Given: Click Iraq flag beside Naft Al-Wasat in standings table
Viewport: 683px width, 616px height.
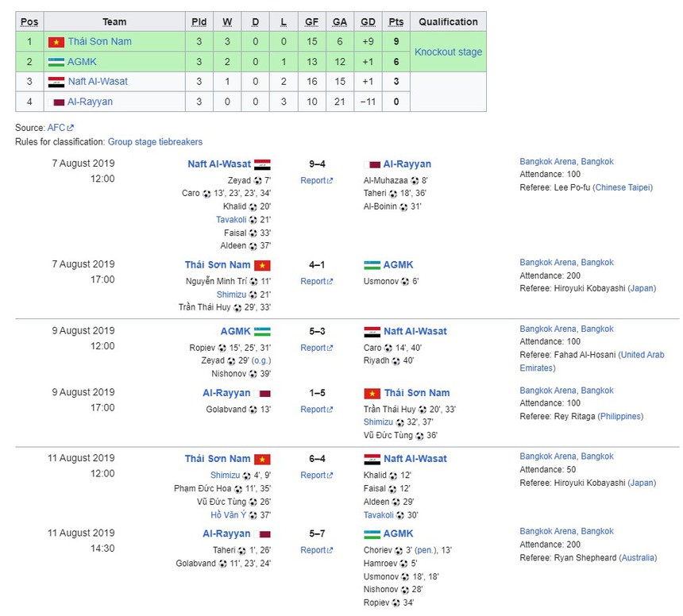Looking at the screenshot, I should 56,82.
